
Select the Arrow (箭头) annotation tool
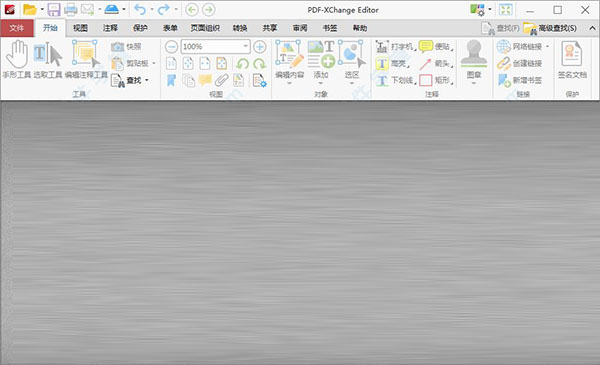[436, 64]
